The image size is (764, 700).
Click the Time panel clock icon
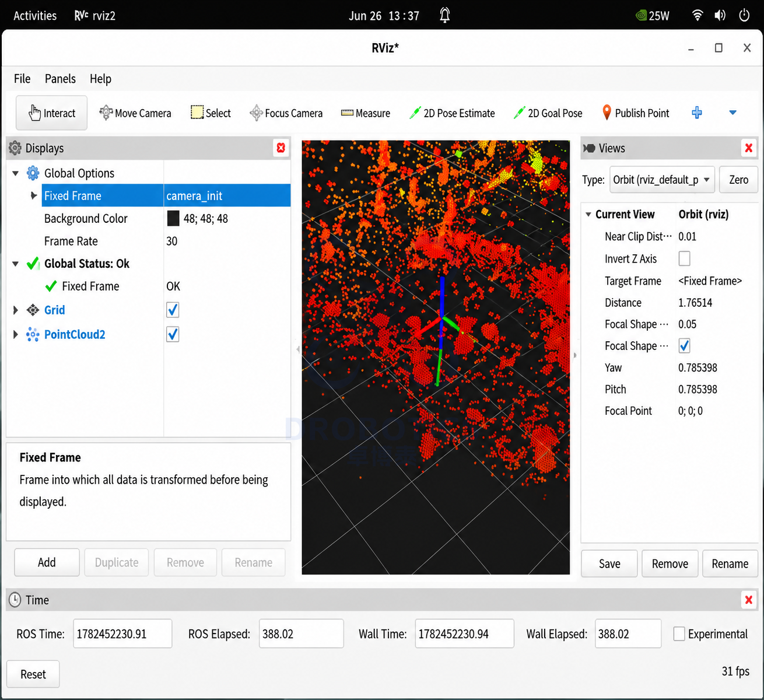click(x=15, y=600)
